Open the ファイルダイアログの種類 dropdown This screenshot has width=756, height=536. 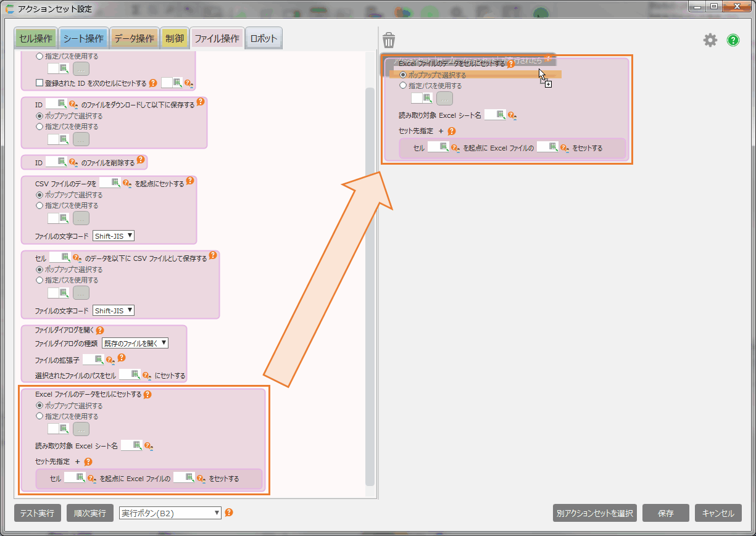[x=135, y=343]
